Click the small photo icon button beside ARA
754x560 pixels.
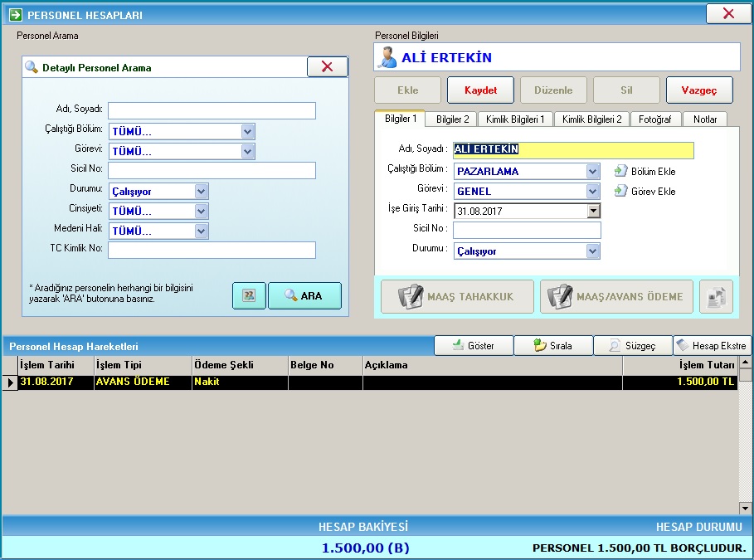click(x=249, y=295)
